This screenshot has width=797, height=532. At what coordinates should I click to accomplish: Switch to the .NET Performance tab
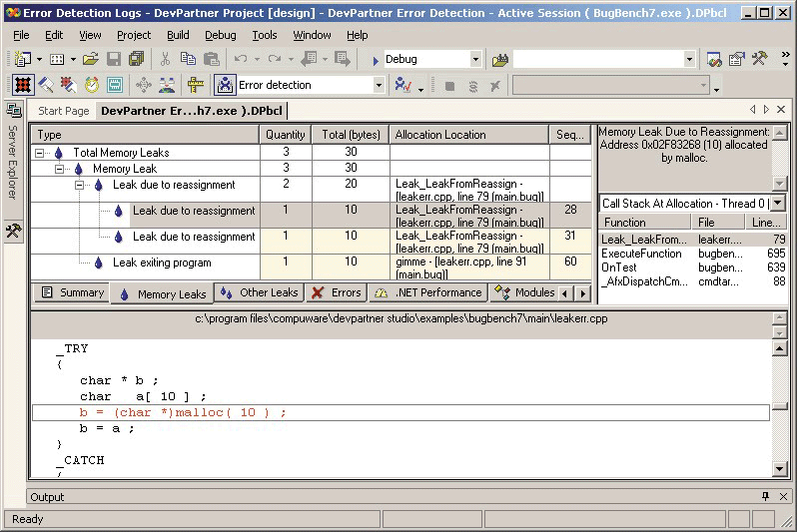428,293
